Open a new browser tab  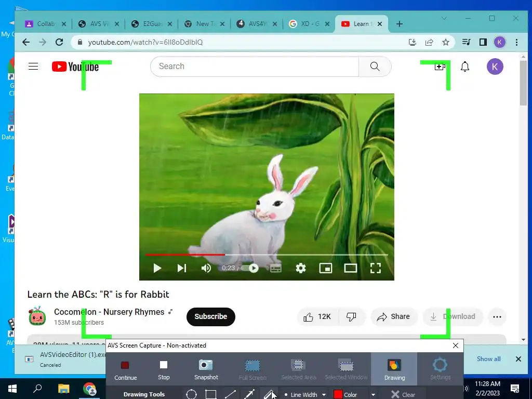[x=400, y=24]
